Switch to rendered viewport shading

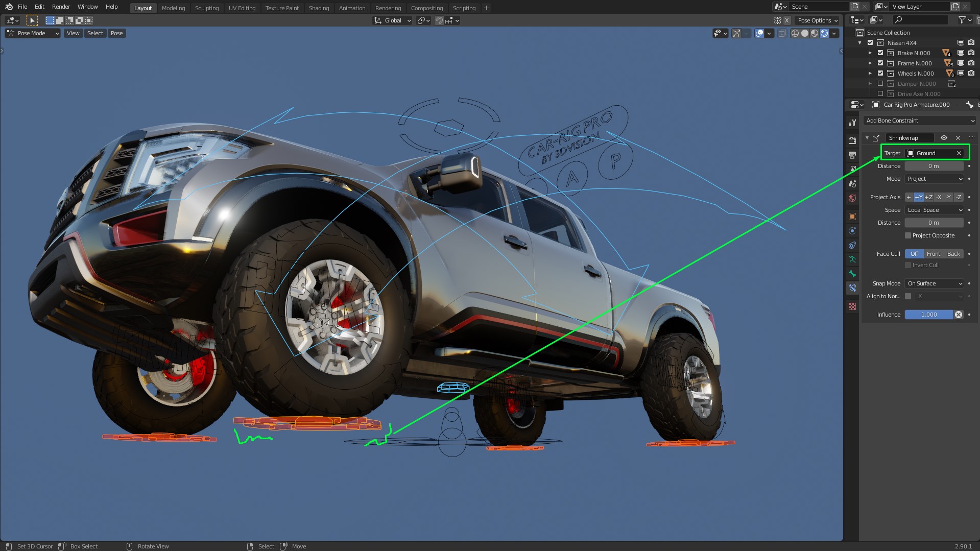tap(824, 33)
